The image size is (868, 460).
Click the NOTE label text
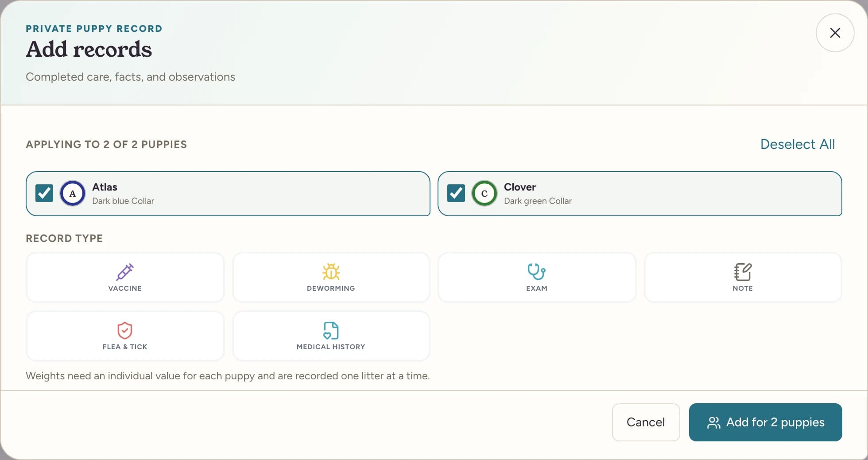click(743, 288)
